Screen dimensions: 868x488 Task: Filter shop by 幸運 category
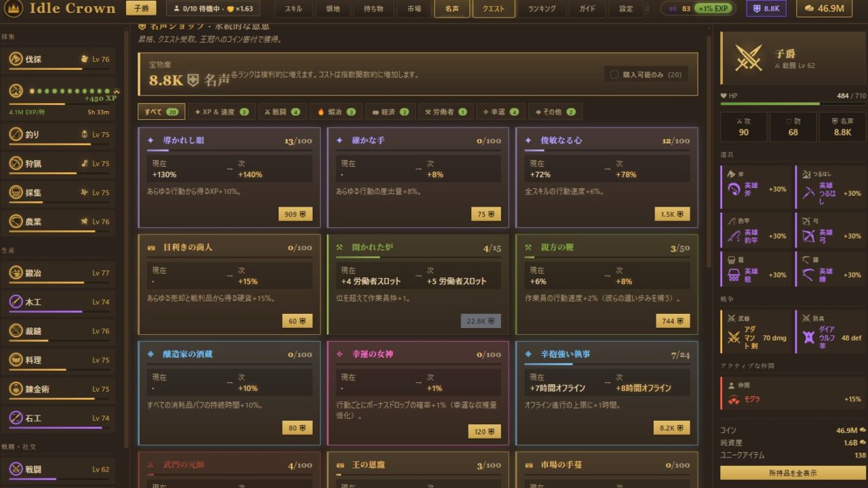(x=501, y=112)
